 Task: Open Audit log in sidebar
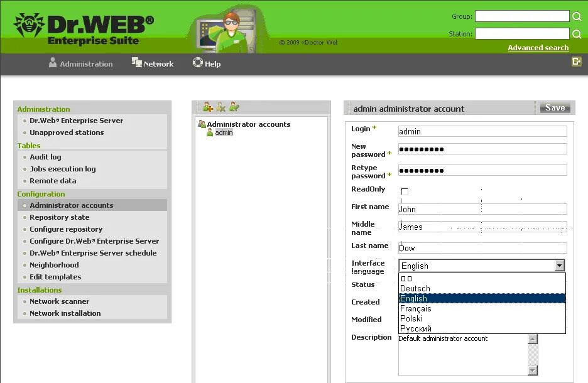(x=45, y=156)
